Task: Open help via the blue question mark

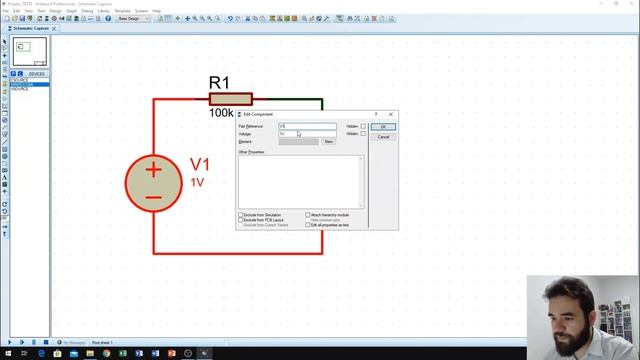Action: pos(108,19)
